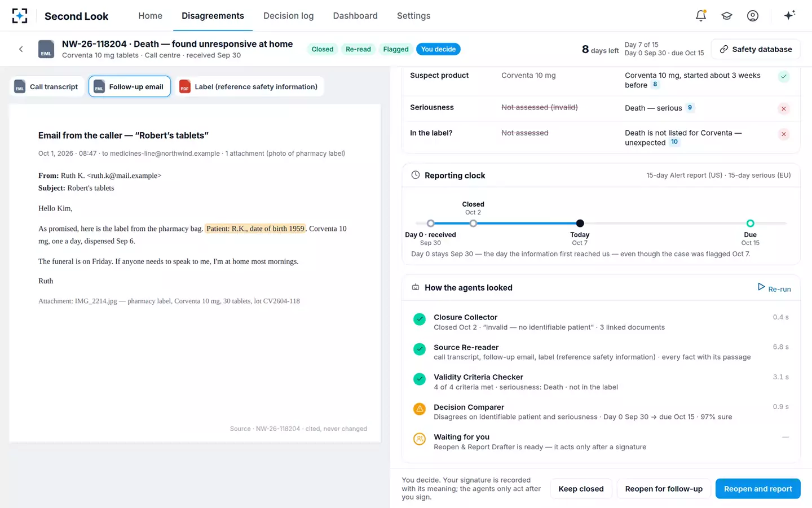This screenshot has width=812, height=508.
Task: Click the Day 0 received timeline marker
Action: click(x=431, y=224)
